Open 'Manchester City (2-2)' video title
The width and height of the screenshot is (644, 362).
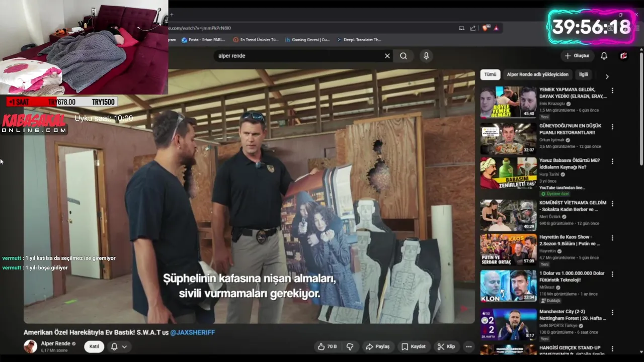573,315
